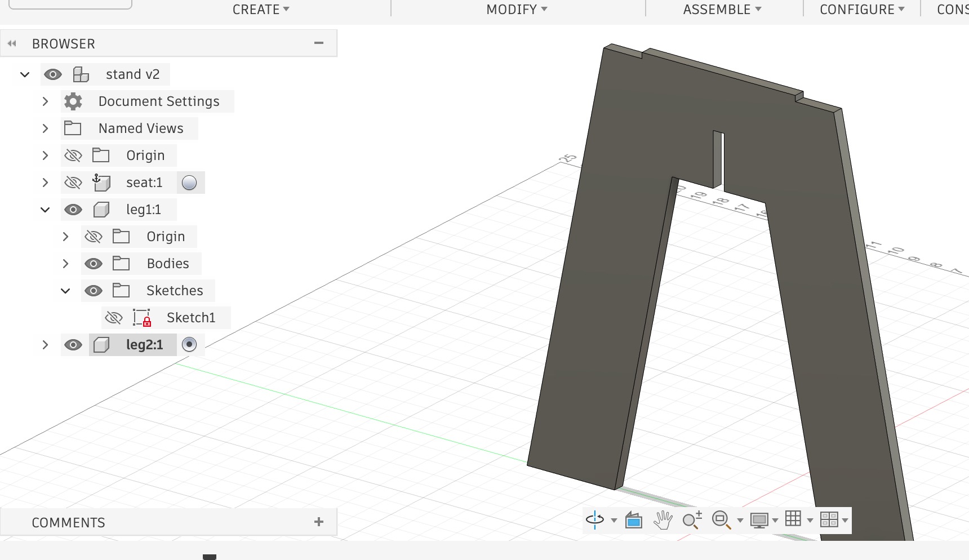Hide the stand v2 root component
Screen dimensions: 969x560
tap(53, 74)
